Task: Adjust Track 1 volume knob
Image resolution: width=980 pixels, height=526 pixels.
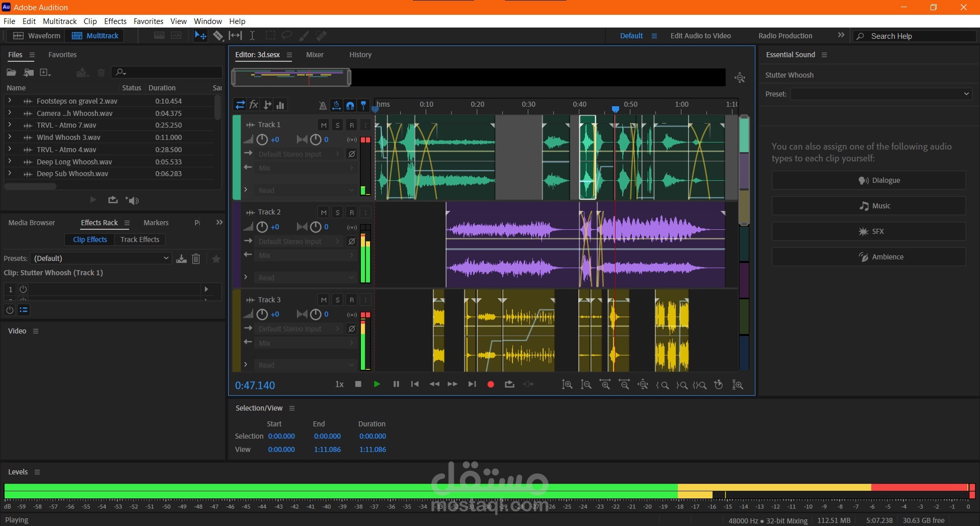Action: (262, 139)
